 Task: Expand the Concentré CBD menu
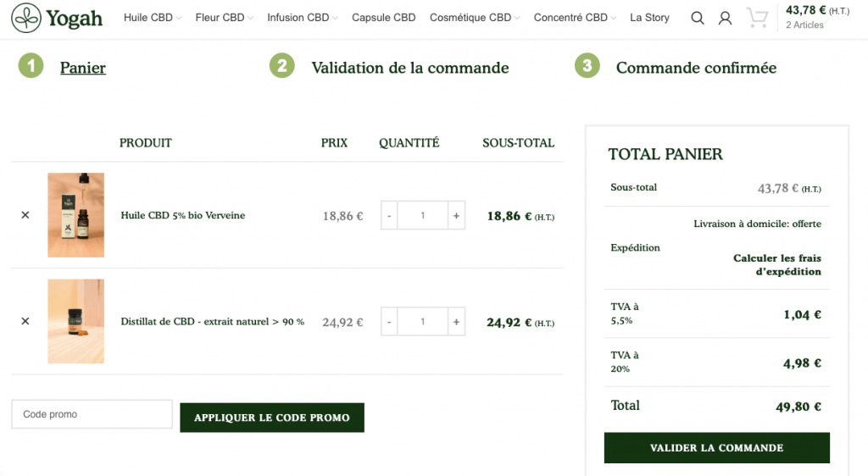(575, 18)
